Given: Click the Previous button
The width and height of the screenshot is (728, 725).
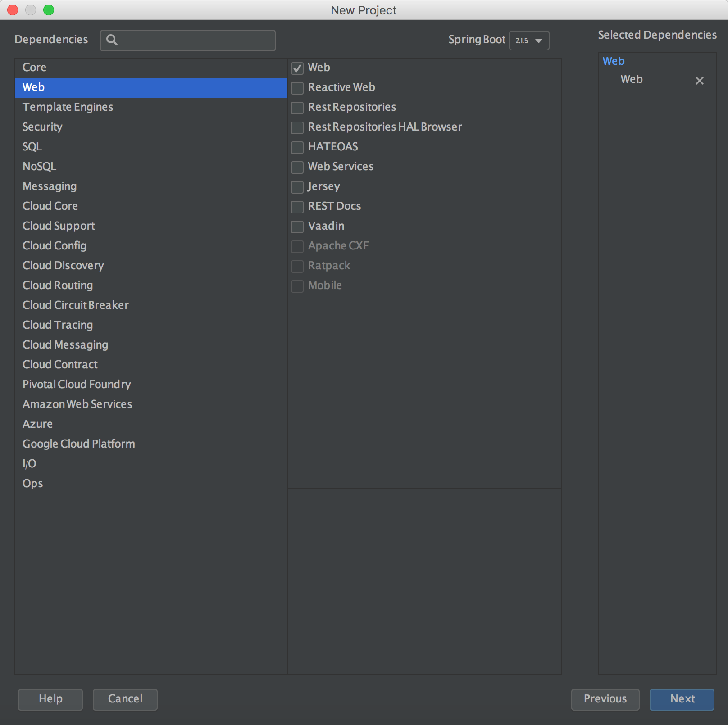Looking at the screenshot, I should tap(605, 699).
